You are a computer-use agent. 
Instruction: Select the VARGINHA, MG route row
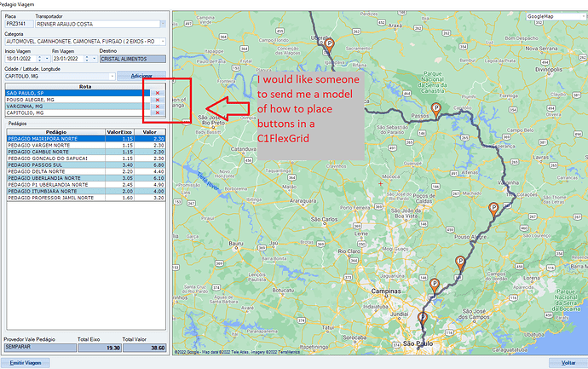[x=78, y=107]
